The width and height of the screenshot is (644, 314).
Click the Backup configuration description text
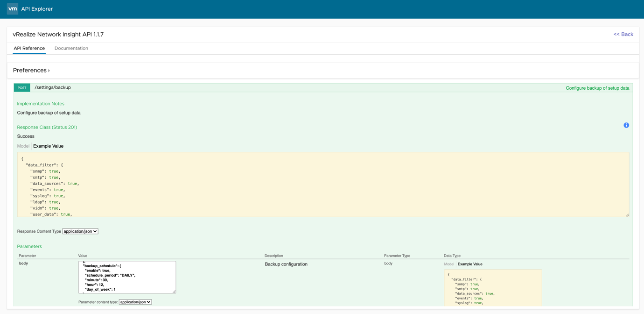pos(286,264)
